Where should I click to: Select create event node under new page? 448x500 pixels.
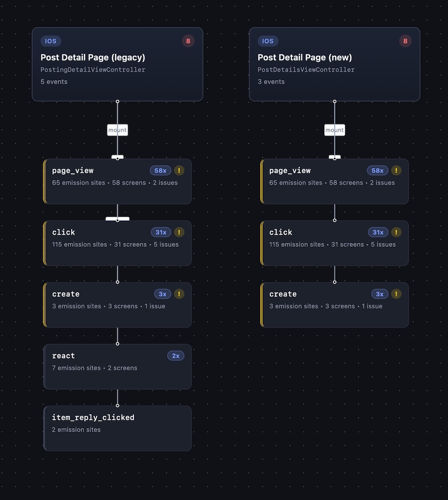point(335,305)
